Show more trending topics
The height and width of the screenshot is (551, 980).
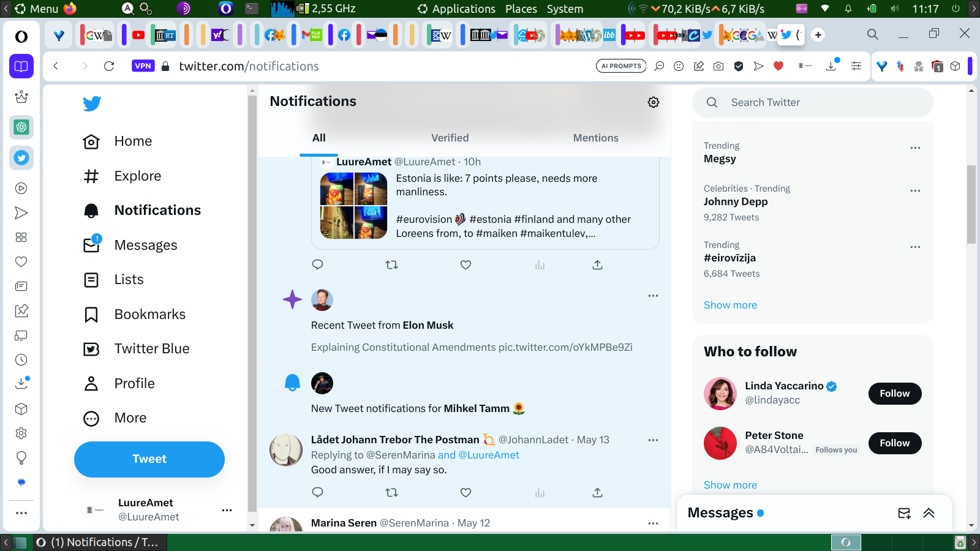pyautogui.click(x=730, y=305)
